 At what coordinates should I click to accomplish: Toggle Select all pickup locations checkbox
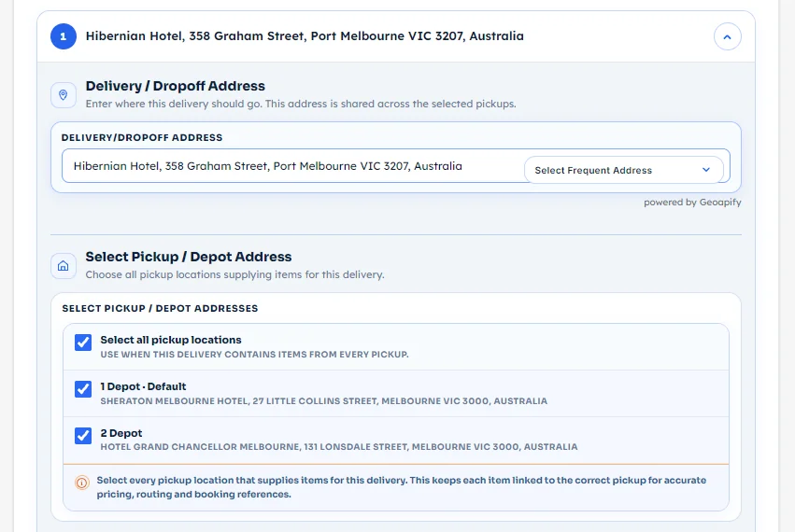coord(83,343)
